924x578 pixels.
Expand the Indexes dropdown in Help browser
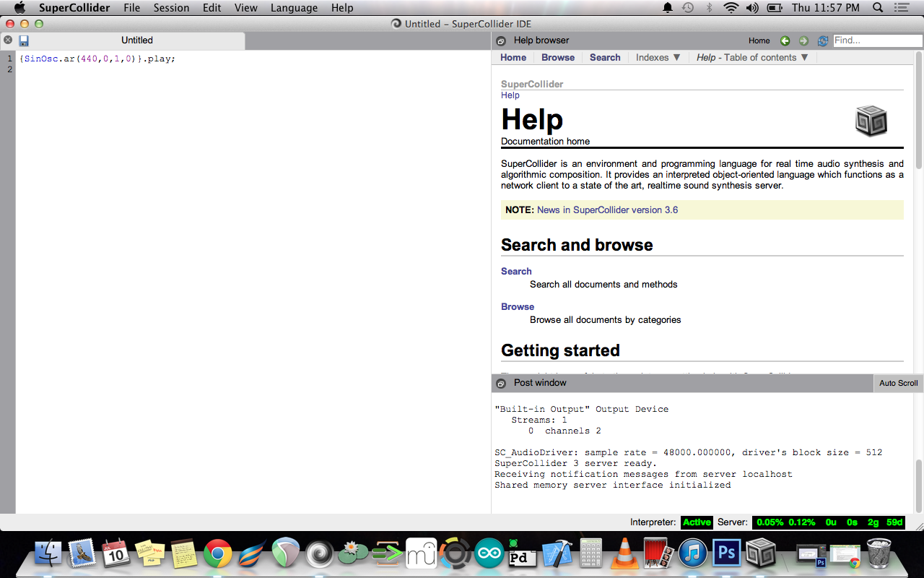pos(658,58)
